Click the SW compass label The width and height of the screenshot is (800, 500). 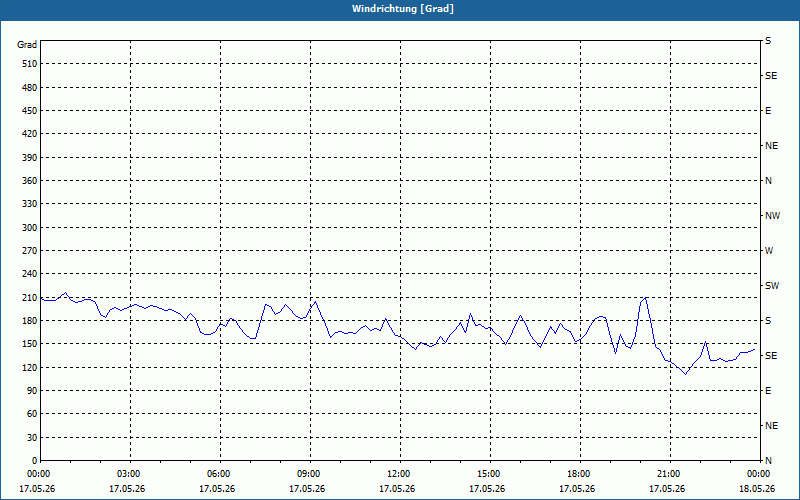(772, 286)
